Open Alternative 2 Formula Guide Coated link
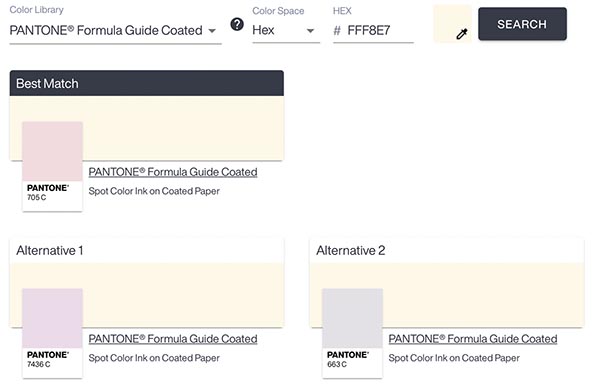The image size is (600, 387). 473,339
